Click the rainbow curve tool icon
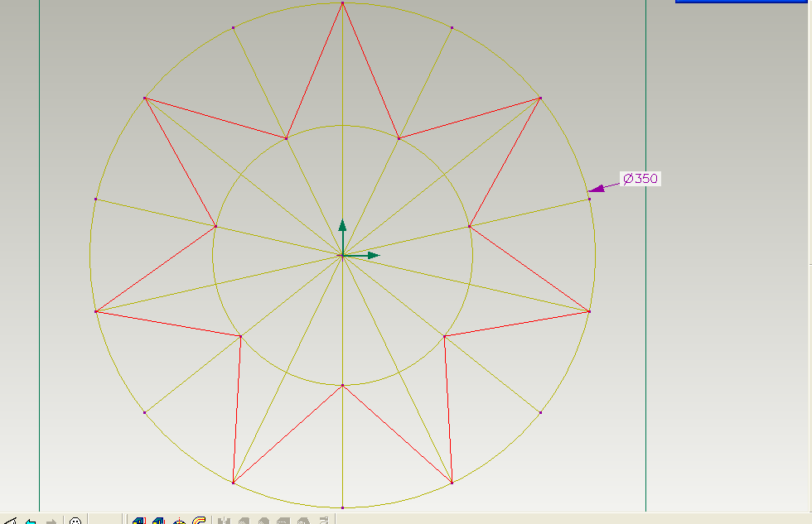The image size is (812, 524). (199, 519)
